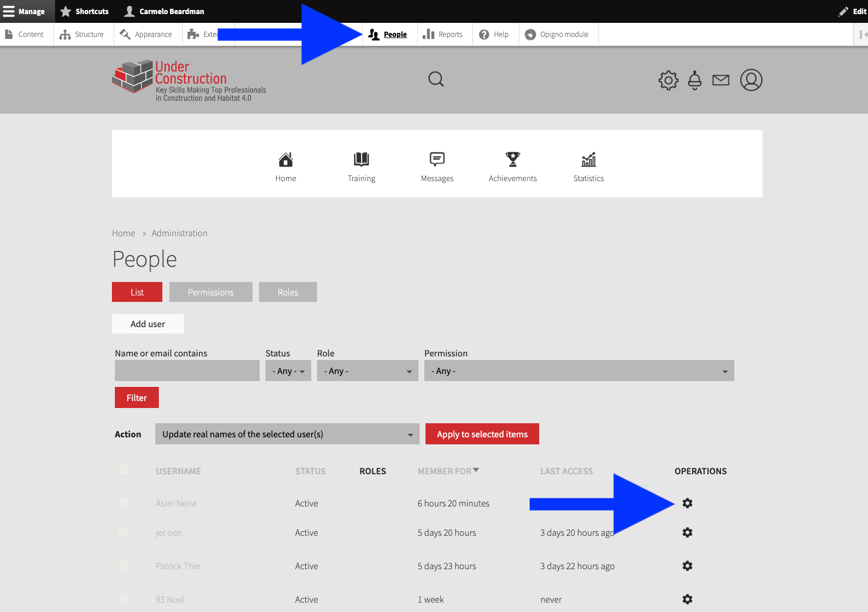This screenshot has height=612, width=868.
Task: Click the Edit pencil toggle
Action: pos(852,11)
